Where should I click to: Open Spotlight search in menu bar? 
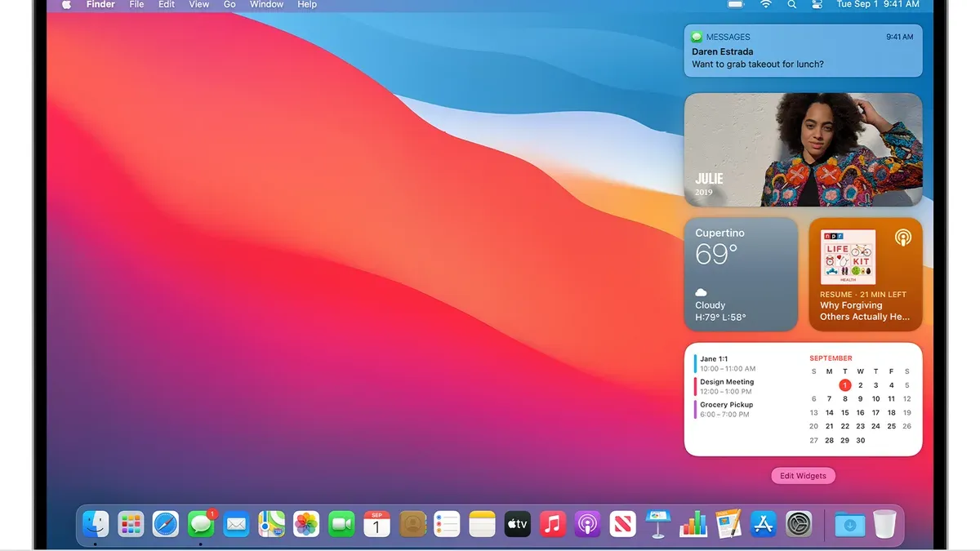pyautogui.click(x=791, y=4)
